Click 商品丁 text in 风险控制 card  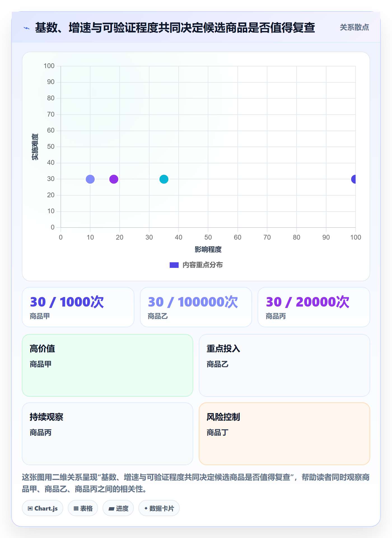pyautogui.click(x=218, y=433)
